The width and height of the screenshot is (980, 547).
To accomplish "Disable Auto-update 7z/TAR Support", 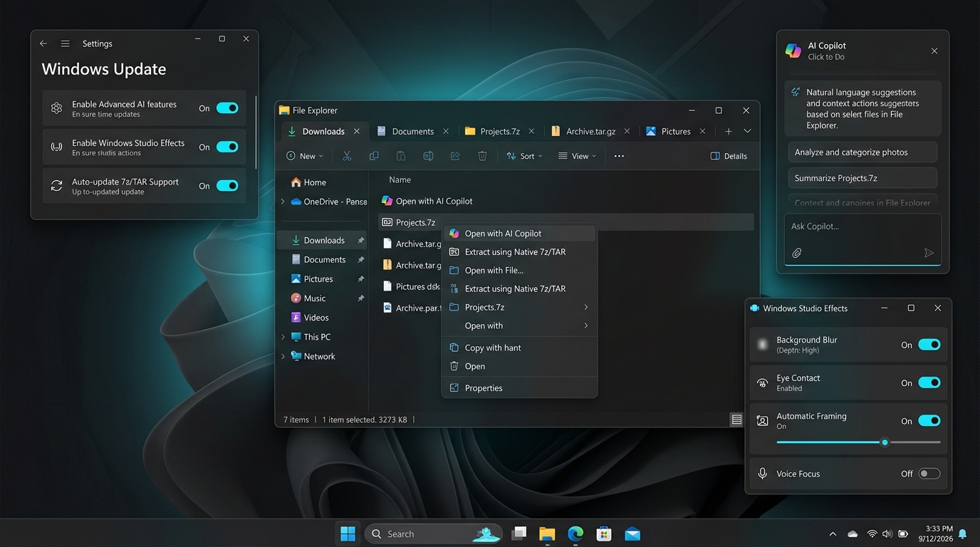I will (x=227, y=186).
